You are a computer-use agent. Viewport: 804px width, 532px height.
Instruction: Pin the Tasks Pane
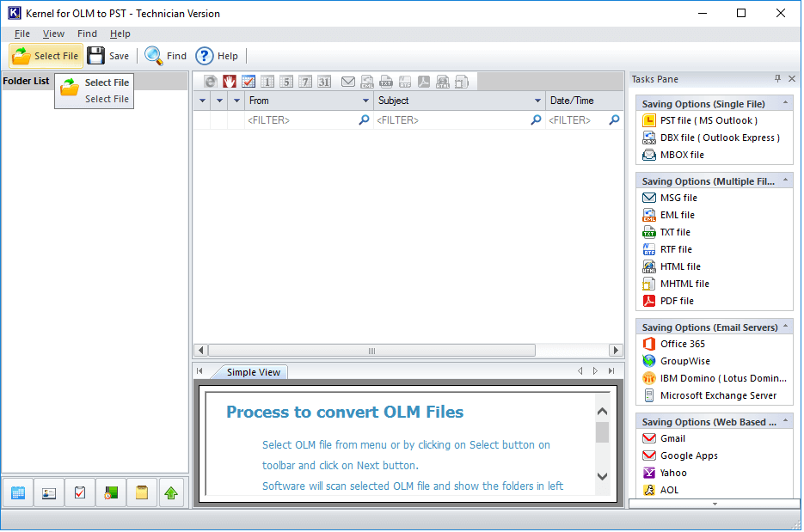point(777,78)
